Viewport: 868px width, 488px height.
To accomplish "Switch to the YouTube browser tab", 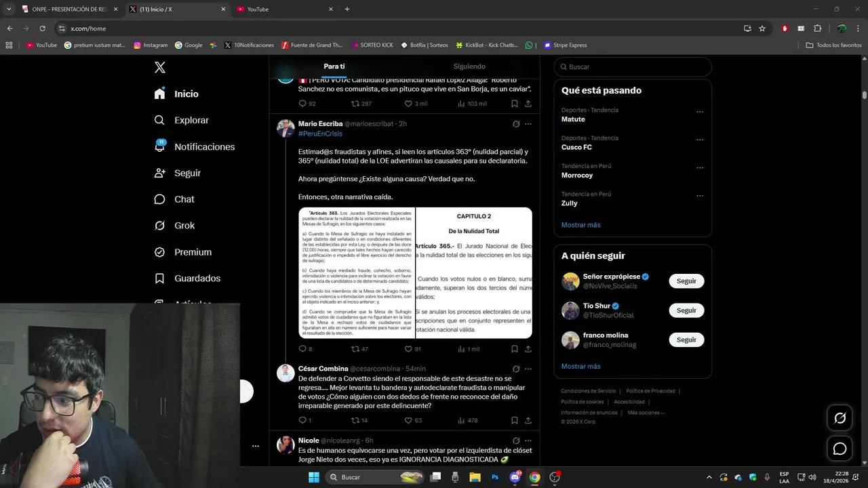I will point(285,9).
